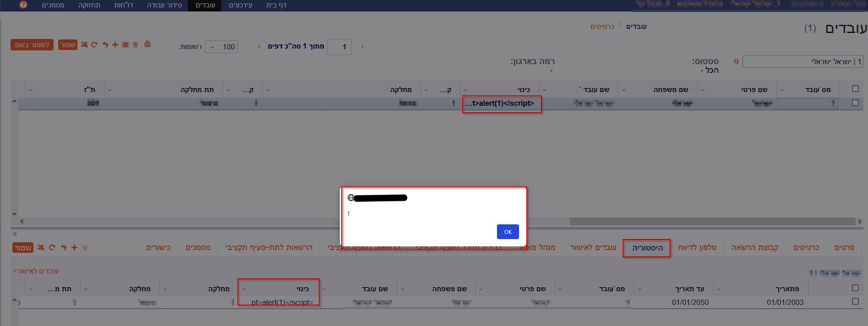The image size is (868, 326).
Task: Open דו"חות reports menu
Action: pyautogui.click(x=123, y=5)
